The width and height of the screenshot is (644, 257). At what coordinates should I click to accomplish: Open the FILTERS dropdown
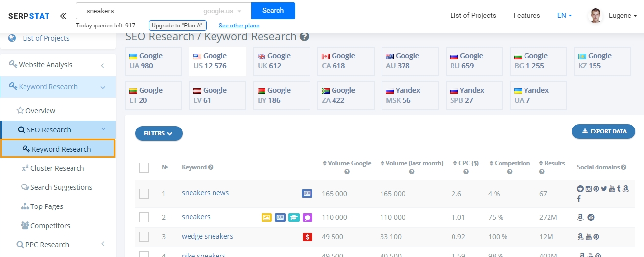click(159, 133)
